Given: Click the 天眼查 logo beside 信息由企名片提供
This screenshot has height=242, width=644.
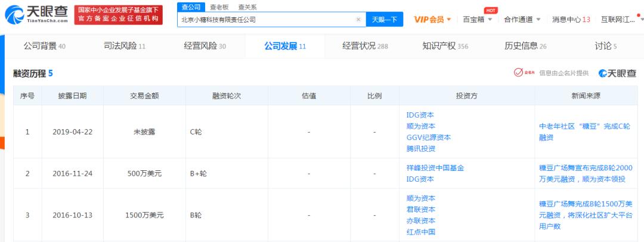Looking at the screenshot, I should [x=617, y=73].
